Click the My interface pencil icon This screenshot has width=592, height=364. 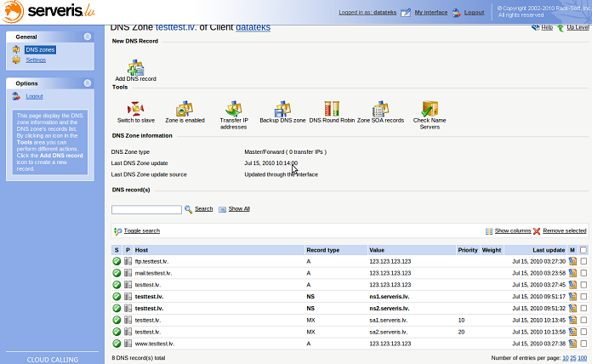(x=406, y=13)
